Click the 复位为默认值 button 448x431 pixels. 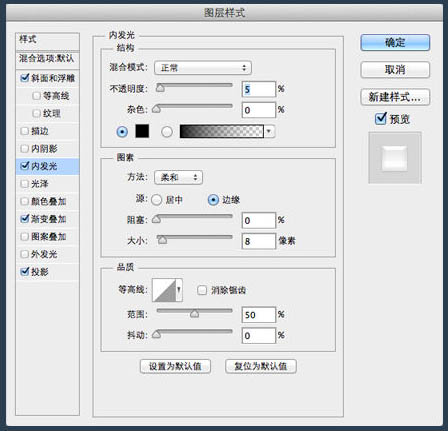click(x=261, y=366)
